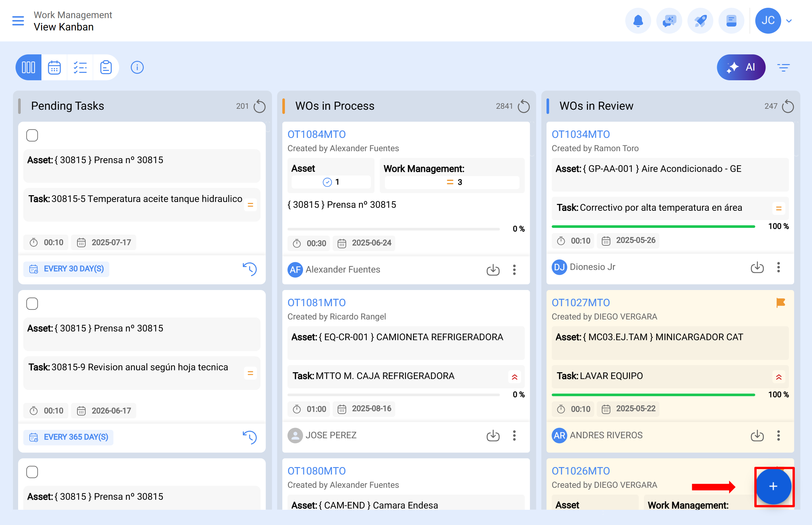Screen dimensions: 812x525
Task: Click the LAVAR EQUIPO progress bar
Action: coord(653,395)
